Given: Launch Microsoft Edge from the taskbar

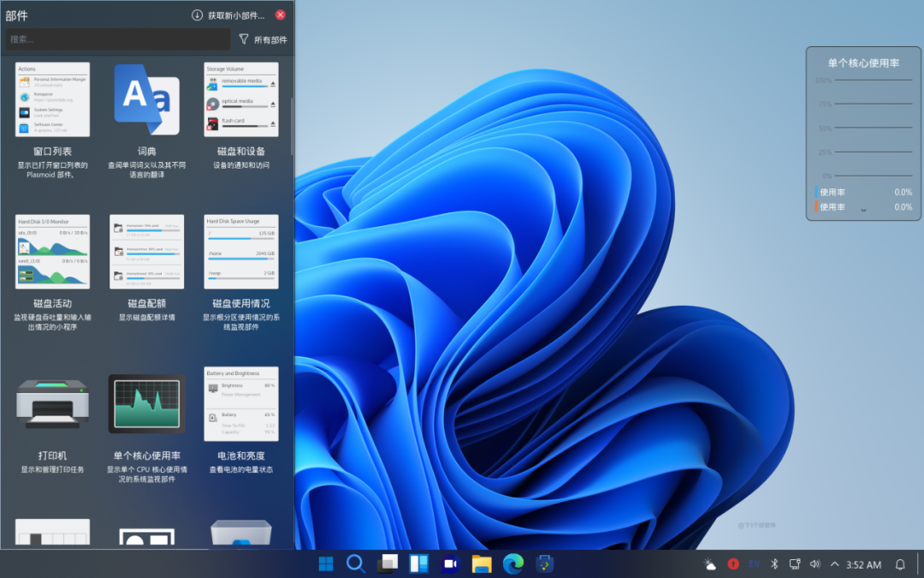Looking at the screenshot, I should (512, 564).
